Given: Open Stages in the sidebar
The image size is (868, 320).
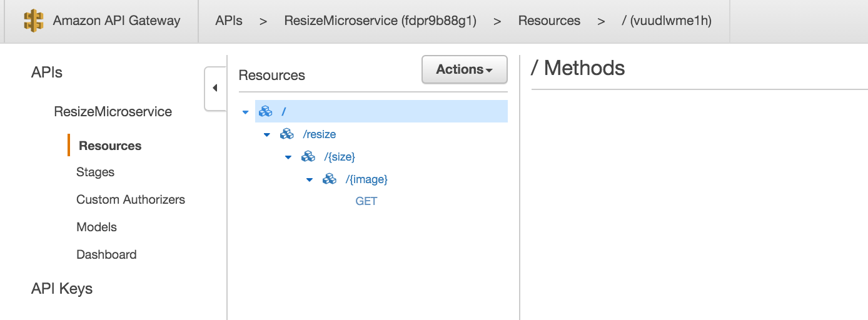Looking at the screenshot, I should [95, 172].
